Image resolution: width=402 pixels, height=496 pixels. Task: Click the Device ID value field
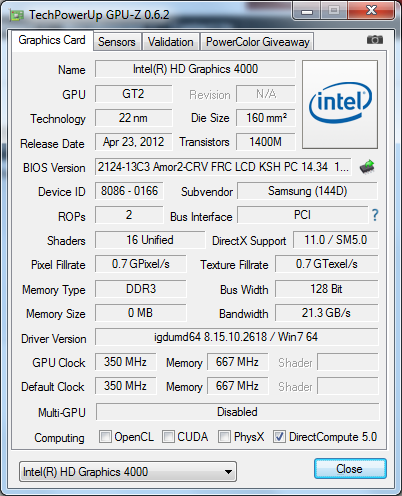point(129,191)
